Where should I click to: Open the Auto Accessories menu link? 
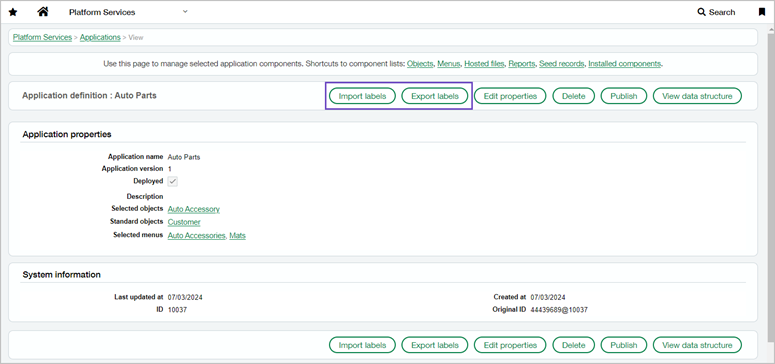pyautogui.click(x=197, y=235)
